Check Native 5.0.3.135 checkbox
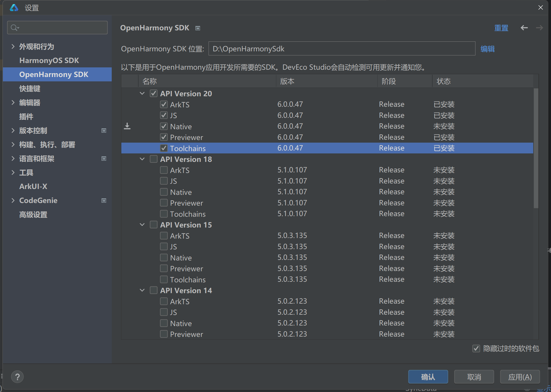551x392 pixels. pos(164,258)
